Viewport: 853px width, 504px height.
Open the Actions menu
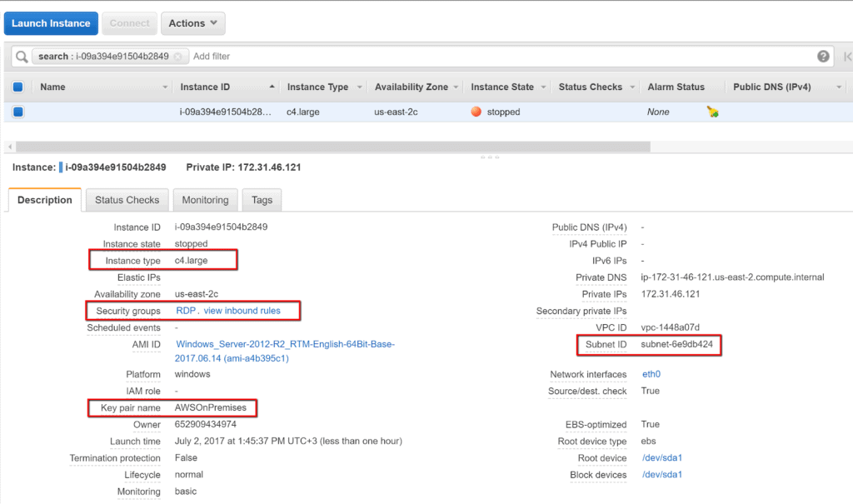tap(192, 22)
